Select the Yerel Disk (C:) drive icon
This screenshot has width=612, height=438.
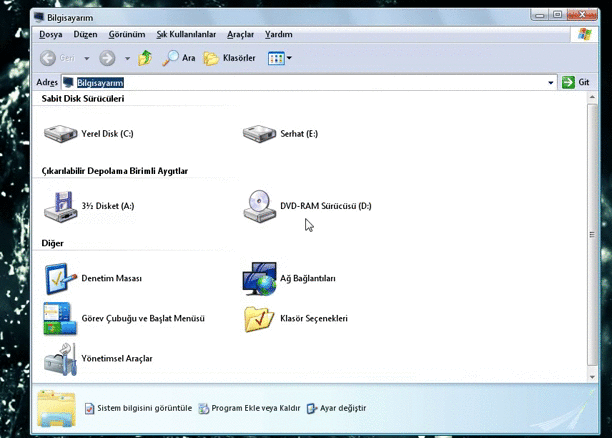pos(60,134)
